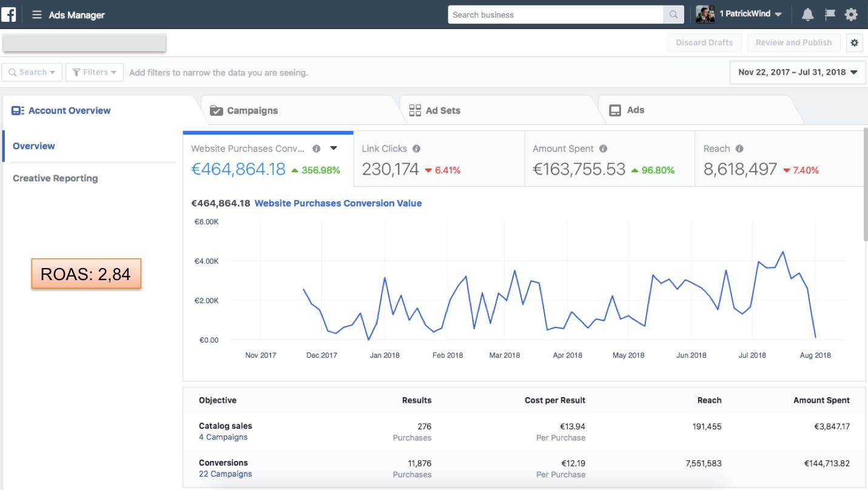The width and height of the screenshot is (868, 490).
Task: Expand the date range dropdown
Action: pos(798,72)
